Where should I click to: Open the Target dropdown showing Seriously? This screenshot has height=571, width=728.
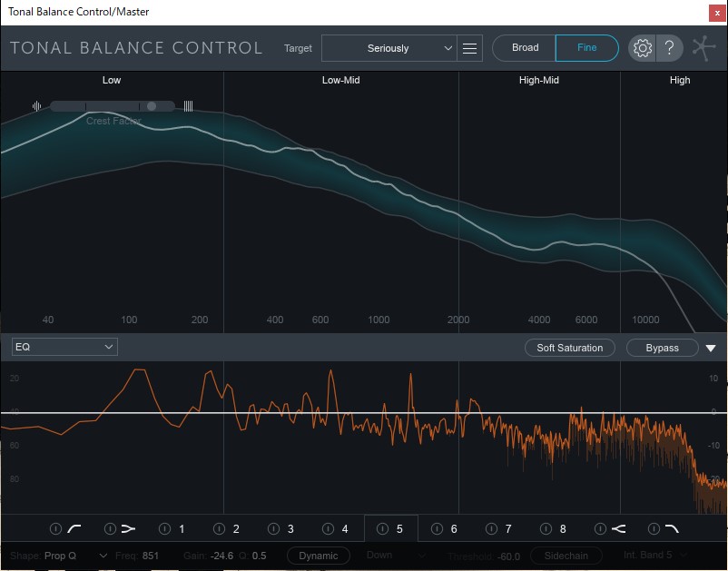pos(389,48)
